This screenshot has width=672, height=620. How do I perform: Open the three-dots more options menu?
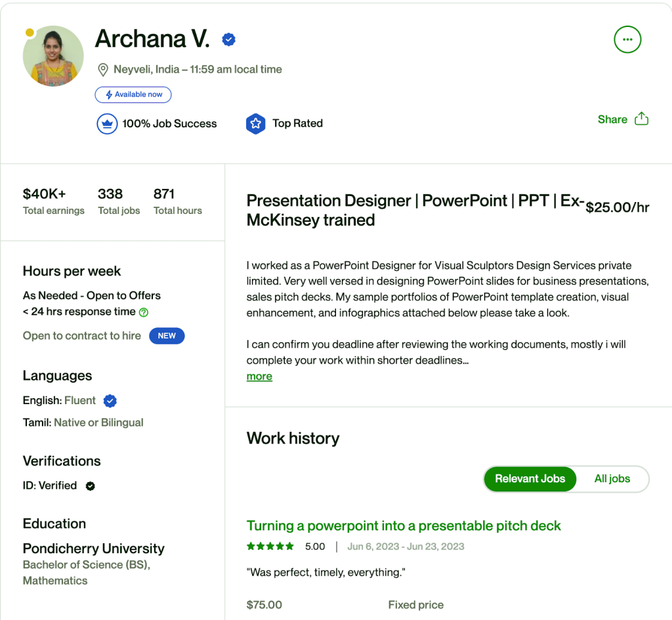pyautogui.click(x=627, y=39)
